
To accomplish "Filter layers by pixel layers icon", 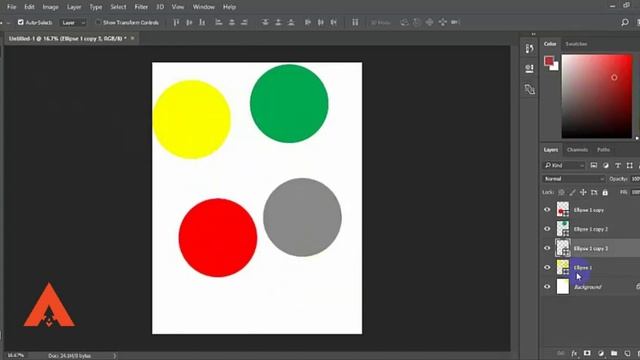I will point(593,165).
